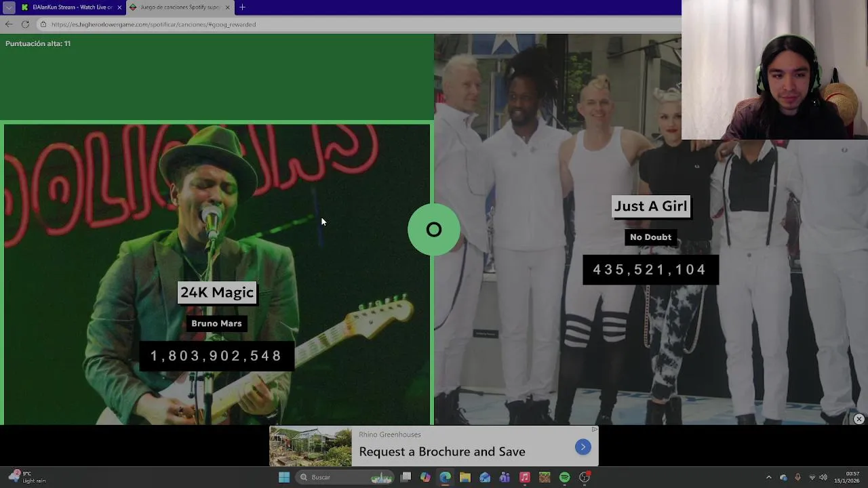The width and height of the screenshot is (868, 488).
Task: Close the Juego de canciones Spotify tab
Action: (x=227, y=7)
